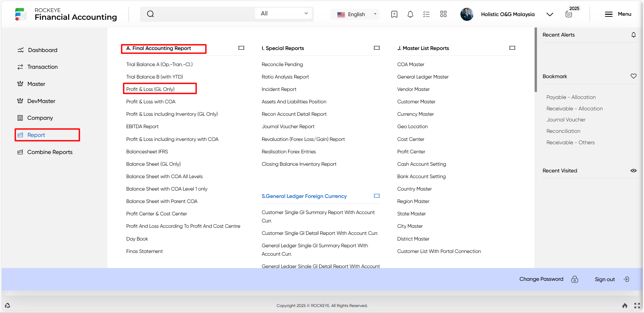Open the task checklist icon
Image resolution: width=644 pixels, height=313 pixels.
pos(426,14)
